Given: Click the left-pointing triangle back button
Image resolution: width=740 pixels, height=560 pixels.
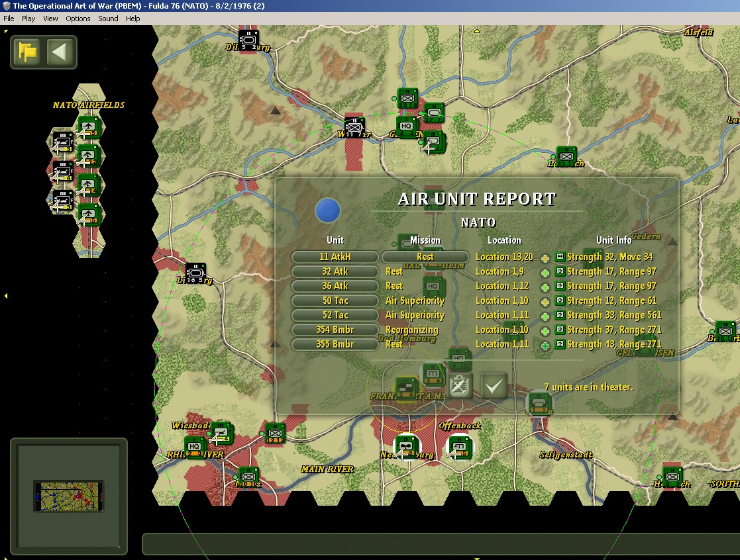Looking at the screenshot, I should click(x=59, y=52).
